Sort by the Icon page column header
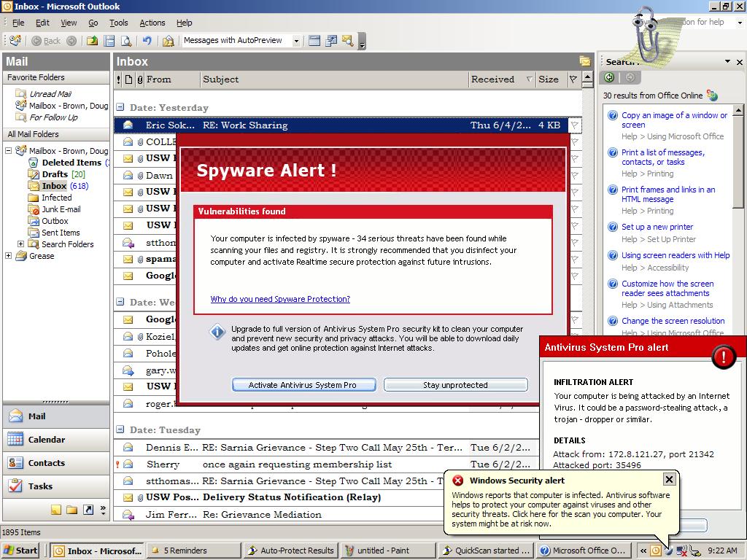Viewport: 747px width, 560px height. coord(128,79)
